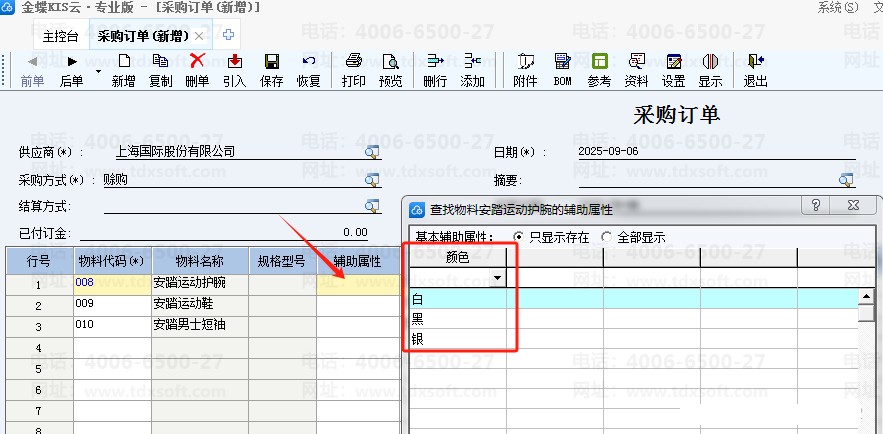Viewport: 883px width, 434px height.
Task: Open 预览 (Print preview) from the toolbar
Action: (390, 69)
